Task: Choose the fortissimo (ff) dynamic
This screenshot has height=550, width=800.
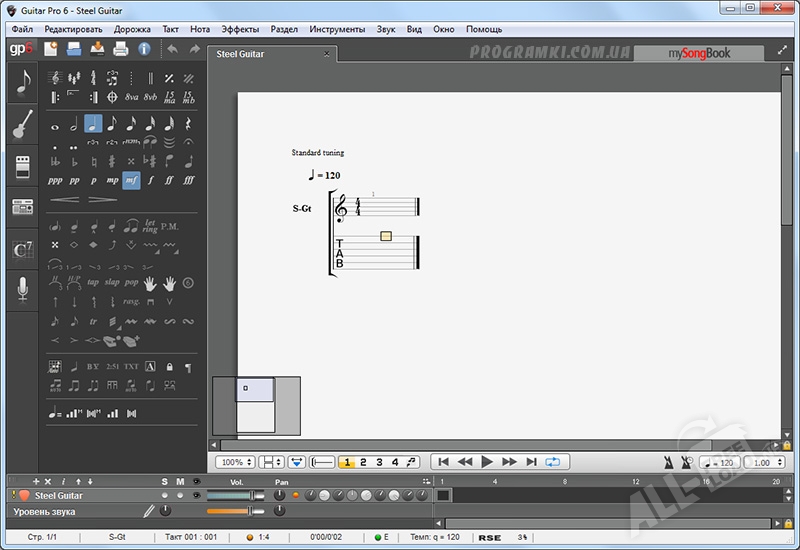Action: [x=169, y=181]
